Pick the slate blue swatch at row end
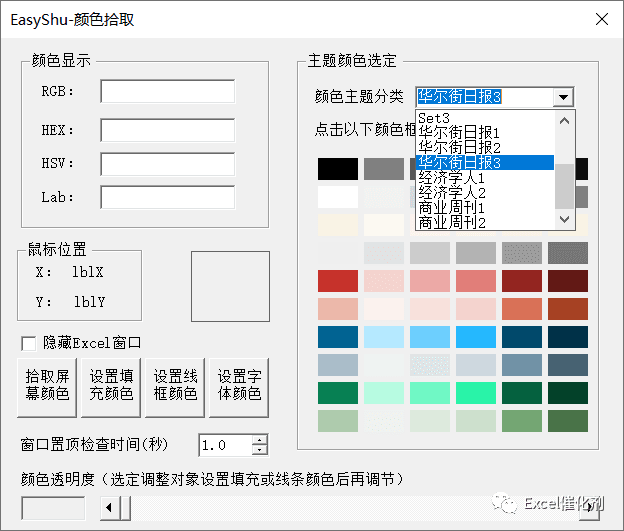Viewport: 624px width, 531px height. point(568,365)
